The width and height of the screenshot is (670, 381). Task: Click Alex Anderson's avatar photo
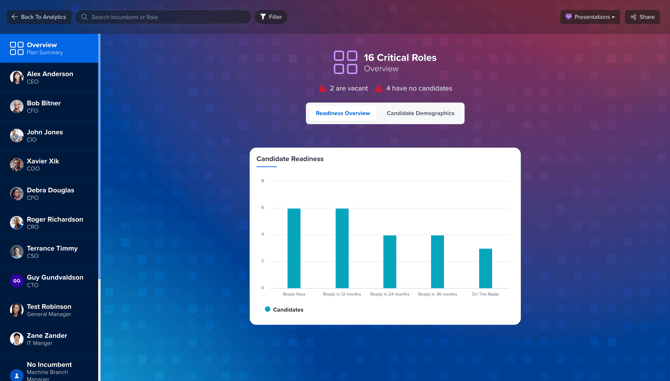(x=17, y=77)
